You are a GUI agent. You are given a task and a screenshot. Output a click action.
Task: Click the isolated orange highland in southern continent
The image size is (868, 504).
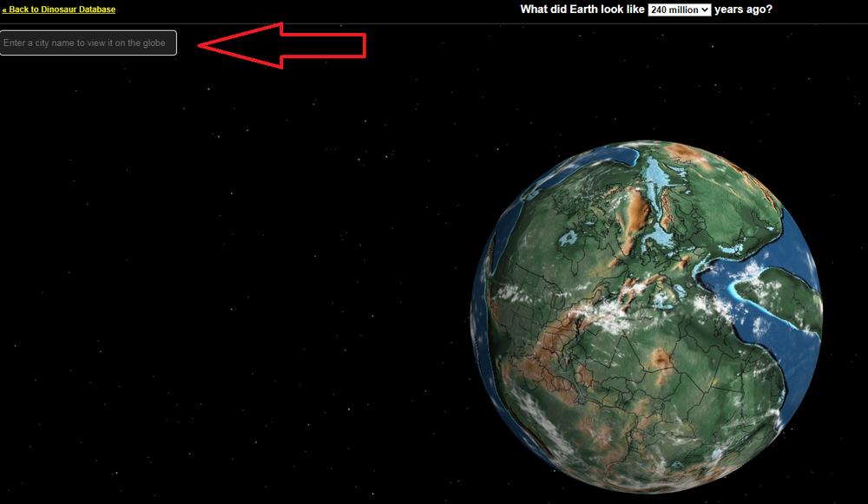click(x=661, y=361)
